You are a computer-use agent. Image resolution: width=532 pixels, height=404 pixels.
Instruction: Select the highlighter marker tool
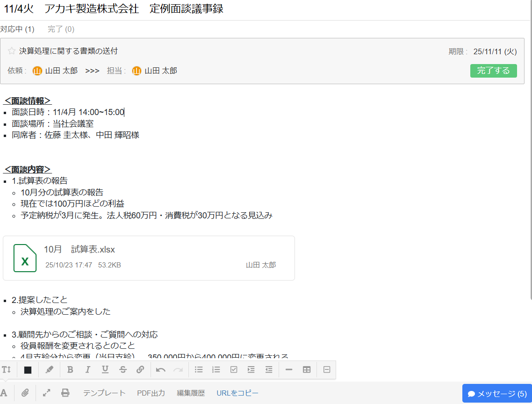coord(50,369)
